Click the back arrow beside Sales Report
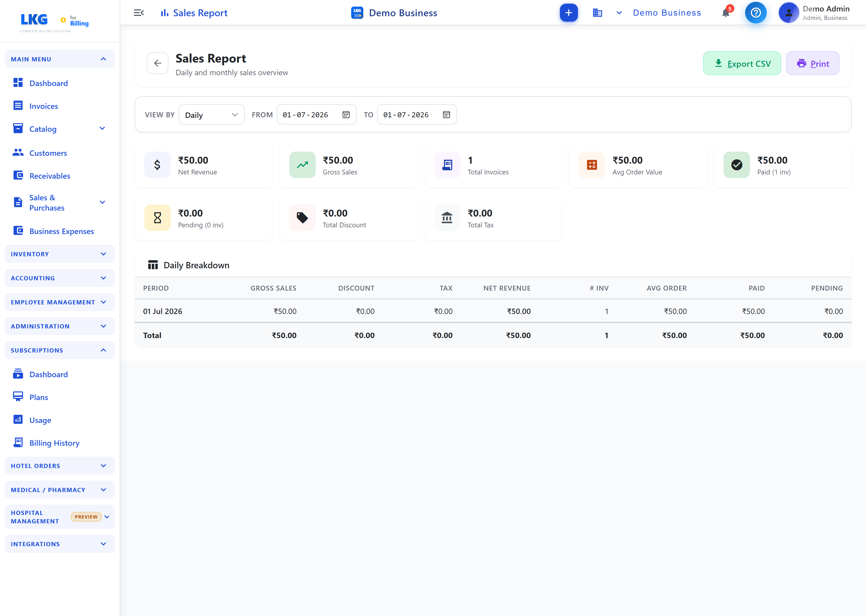 click(x=158, y=63)
